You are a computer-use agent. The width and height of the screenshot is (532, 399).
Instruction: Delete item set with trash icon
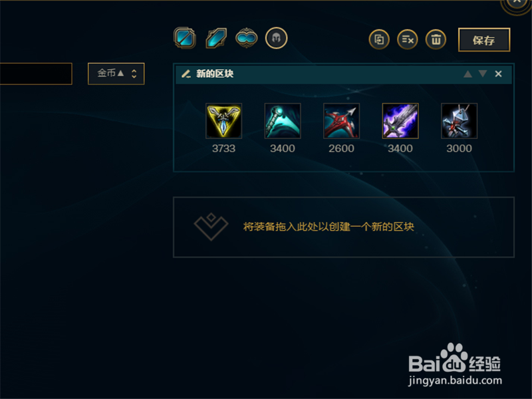[x=436, y=40]
